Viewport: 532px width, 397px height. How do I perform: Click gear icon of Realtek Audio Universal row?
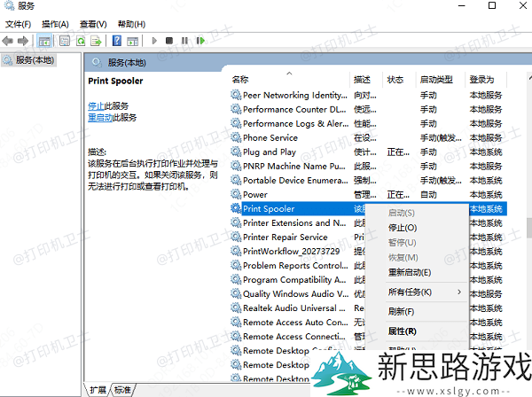tap(236, 307)
